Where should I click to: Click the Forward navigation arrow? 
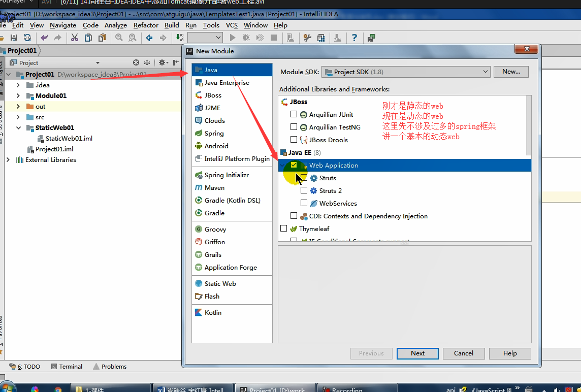[x=163, y=38]
